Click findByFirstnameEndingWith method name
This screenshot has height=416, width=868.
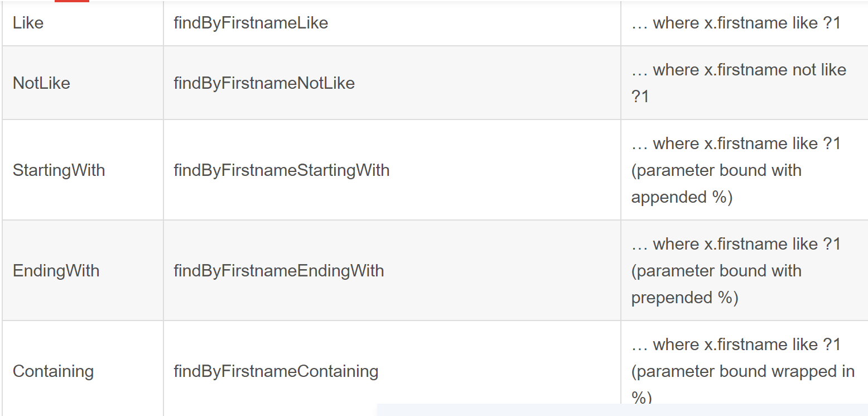[x=278, y=271]
